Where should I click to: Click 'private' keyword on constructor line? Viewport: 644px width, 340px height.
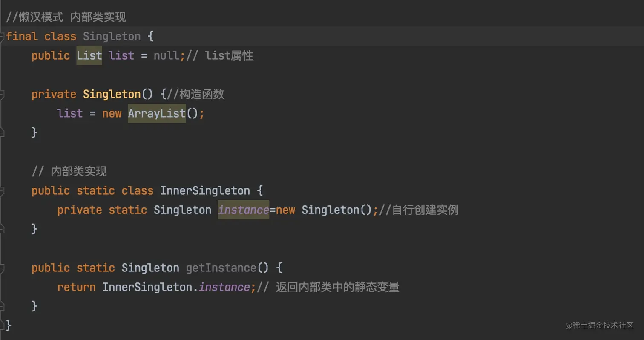click(54, 94)
